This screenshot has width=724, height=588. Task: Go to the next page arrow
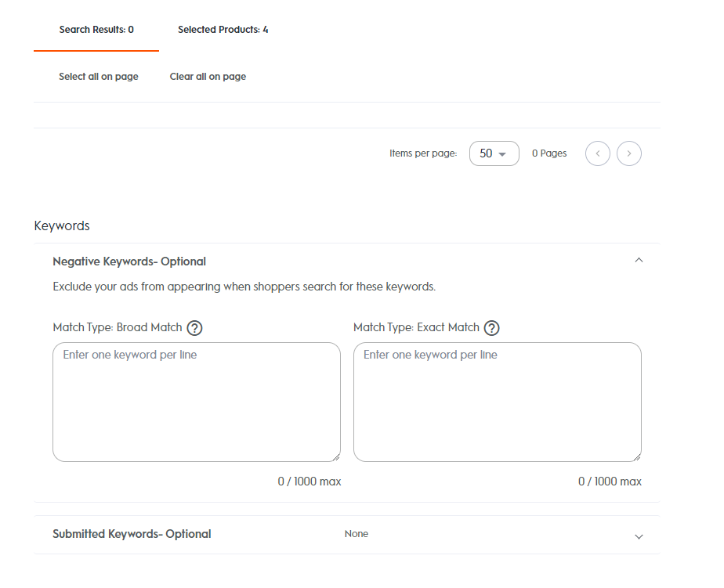click(x=629, y=153)
